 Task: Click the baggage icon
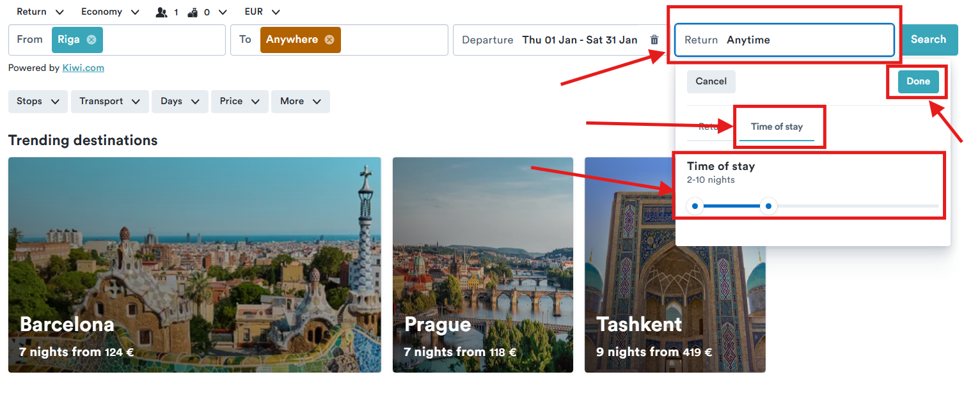[x=193, y=12]
